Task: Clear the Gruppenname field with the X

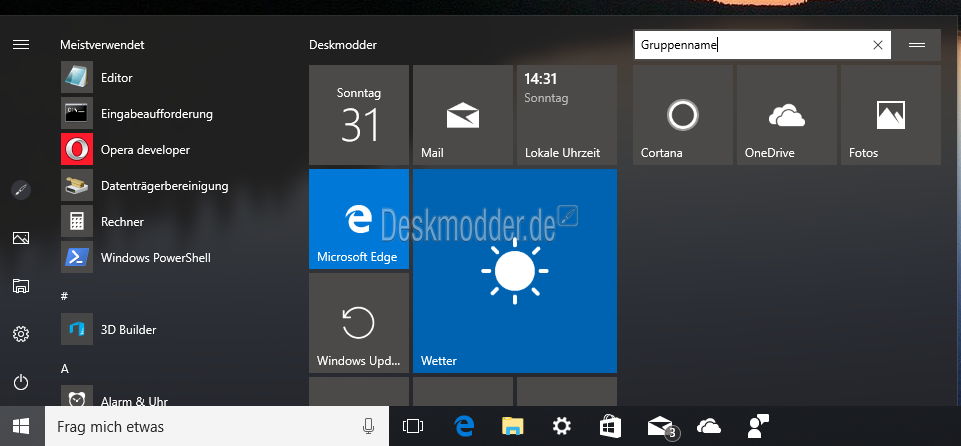Action: click(x=878, y=45)
